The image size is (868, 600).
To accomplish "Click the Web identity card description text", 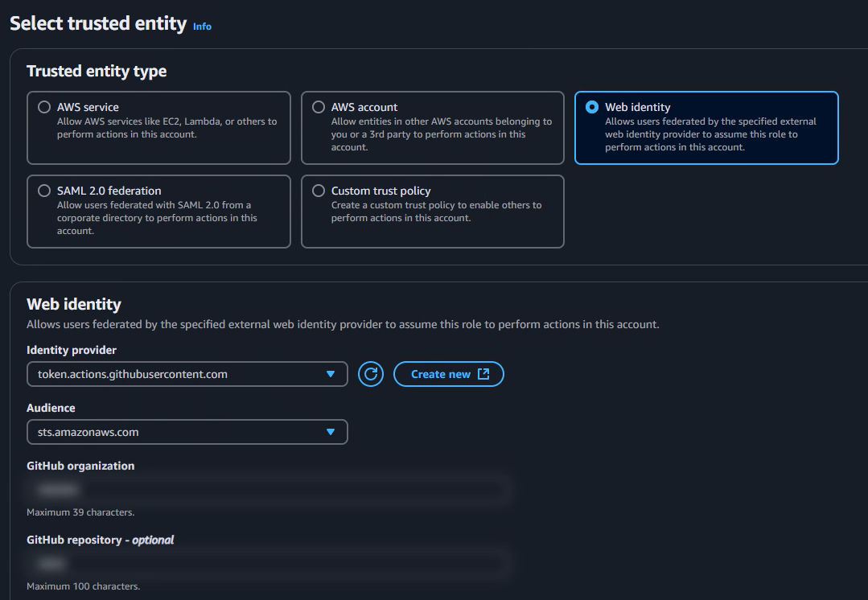I will pos(710,134).
